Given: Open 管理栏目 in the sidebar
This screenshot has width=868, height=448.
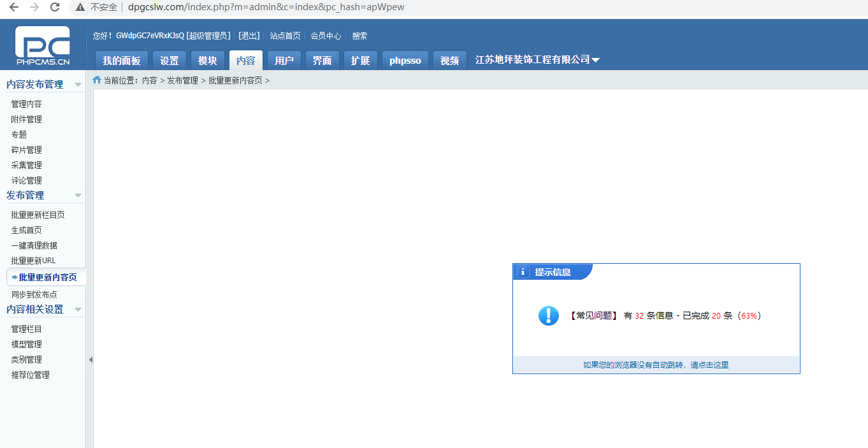Looking at the screenshot, I should point(26,329).
